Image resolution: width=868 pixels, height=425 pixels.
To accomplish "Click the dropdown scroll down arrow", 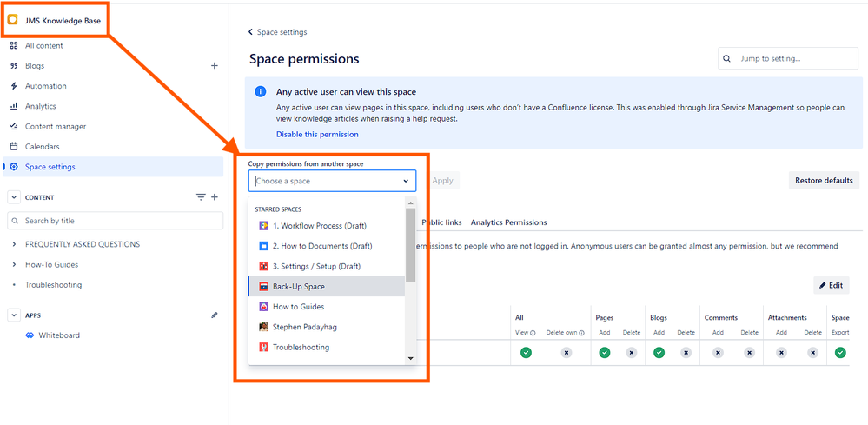I will click(x=410, y=359).
